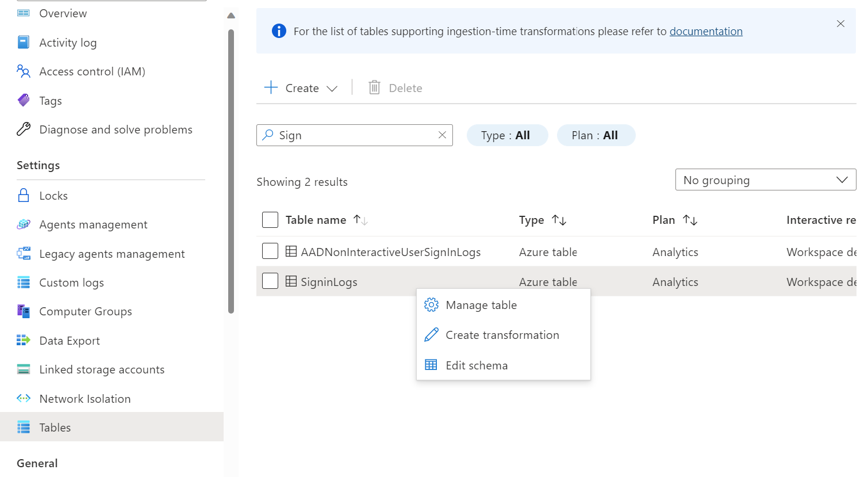Image resolution: width=868 pixels, height=477 pixels.
Task: Click the Computer Groups icon
Action: click(x=24, y=311)
